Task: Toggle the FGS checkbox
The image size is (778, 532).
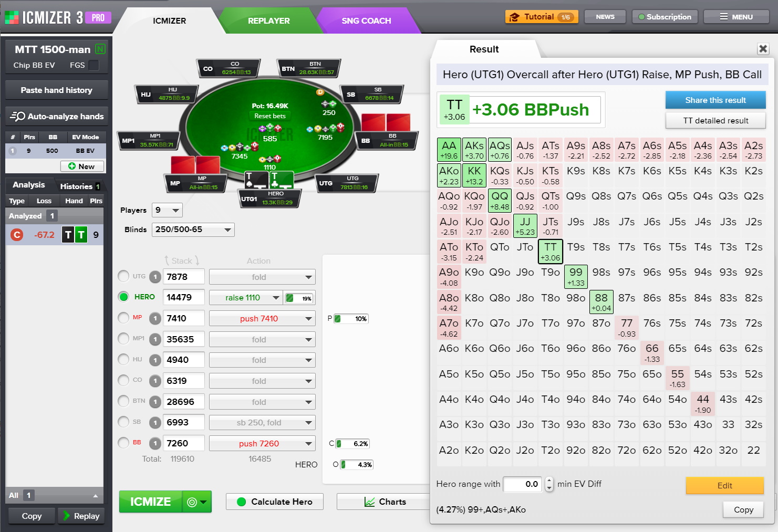Action: click(x=94, y=65)
